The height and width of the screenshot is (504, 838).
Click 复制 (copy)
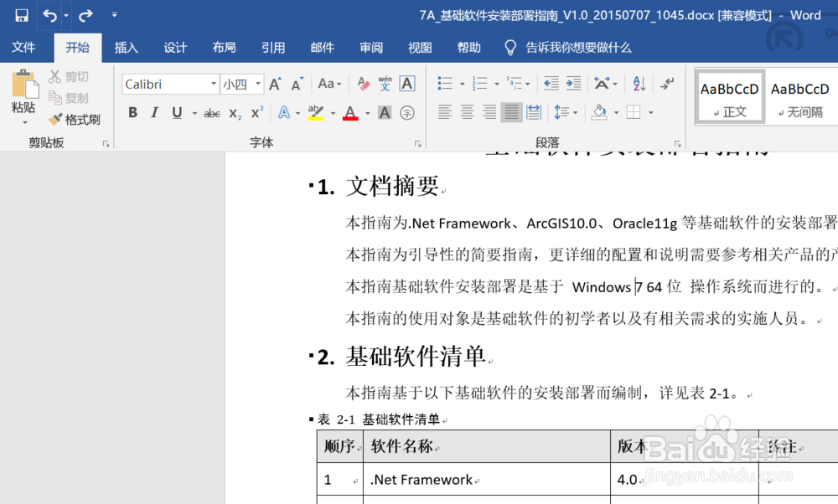[69, 98]
